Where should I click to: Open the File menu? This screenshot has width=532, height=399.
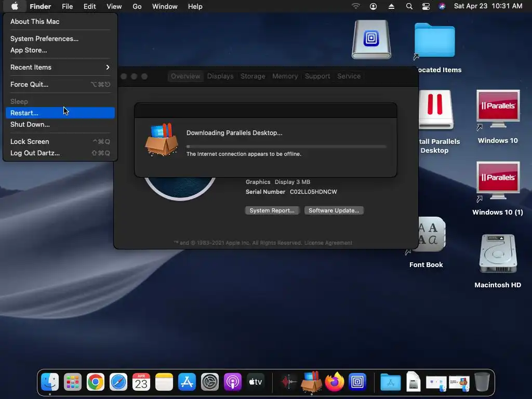67,6
